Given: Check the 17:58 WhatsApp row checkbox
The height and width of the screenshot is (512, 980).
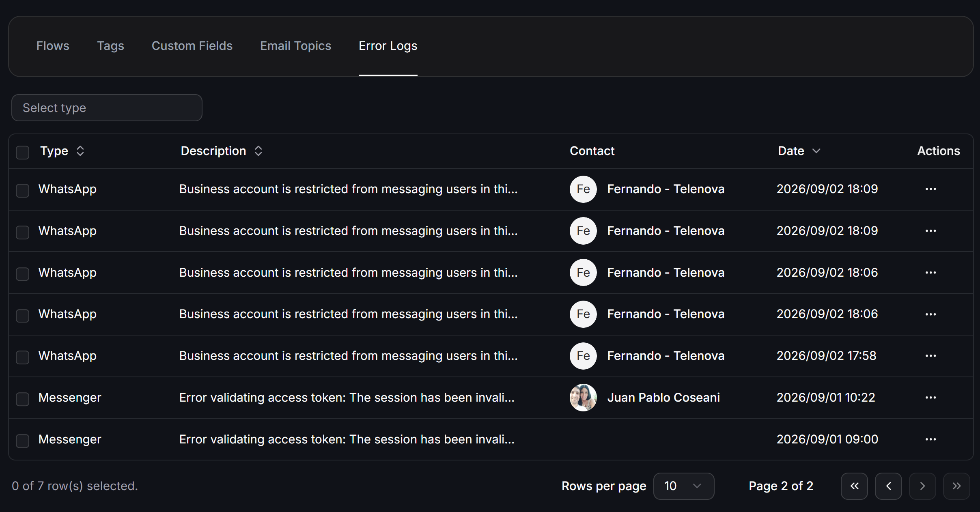Looking at the screenshot, I should [22, 357].
